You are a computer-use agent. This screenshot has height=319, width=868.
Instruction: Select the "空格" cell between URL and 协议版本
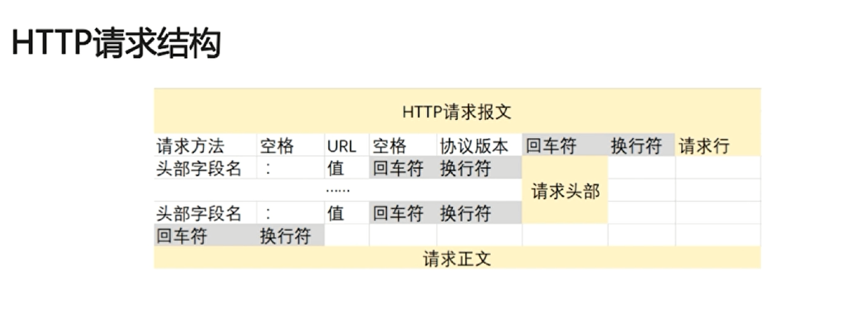403,145
